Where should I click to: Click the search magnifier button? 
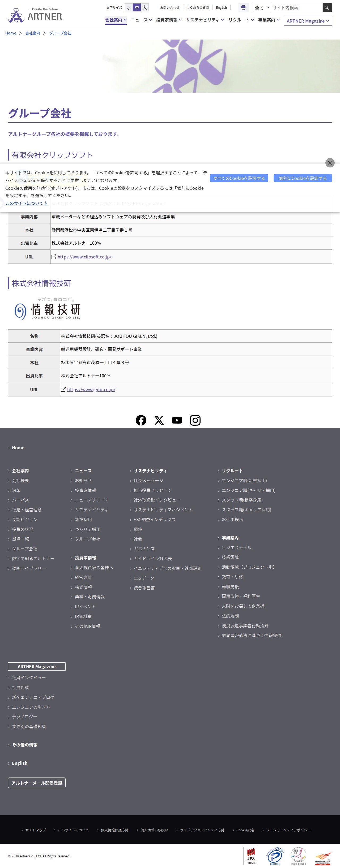coord(327,7)
